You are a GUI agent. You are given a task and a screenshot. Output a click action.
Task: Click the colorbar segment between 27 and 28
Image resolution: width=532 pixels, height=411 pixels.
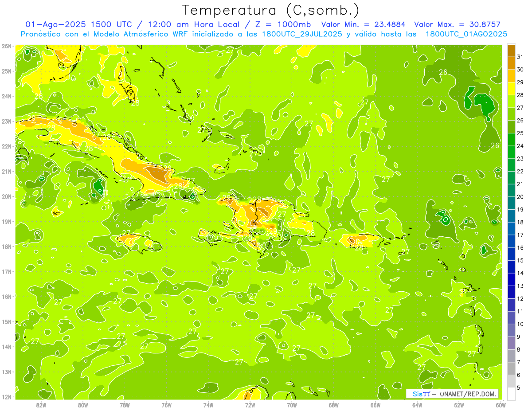click(x=511, y=102)
